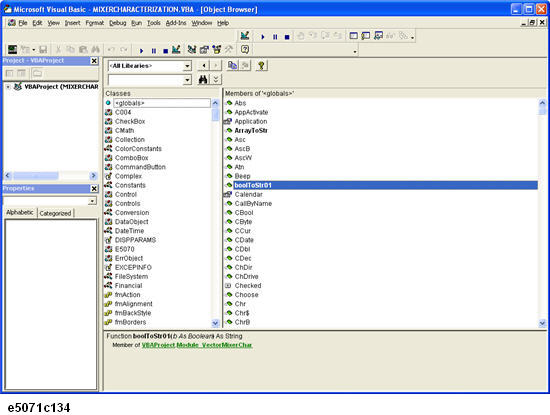Open Locals Window icon on debug toolbar
This screenshot has height=415, width=550.
pyautogui.click(x=354, y=36)
